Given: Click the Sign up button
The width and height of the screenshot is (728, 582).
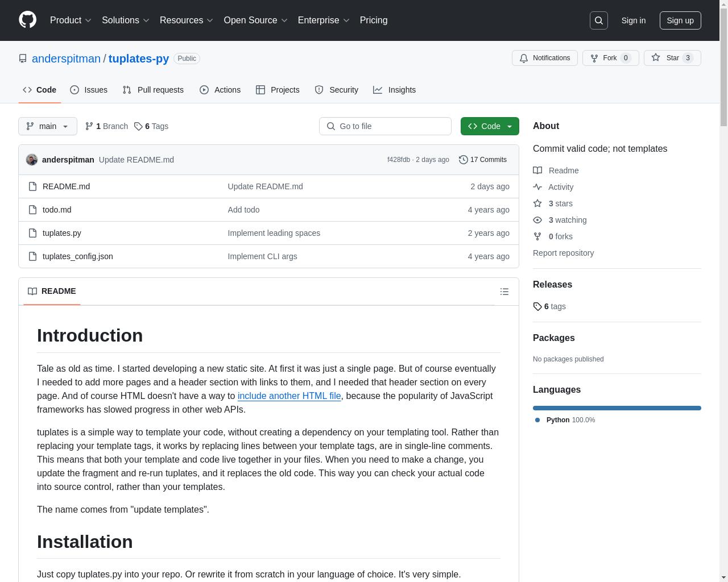Looking at the screenshot, I should coord(680,20).
